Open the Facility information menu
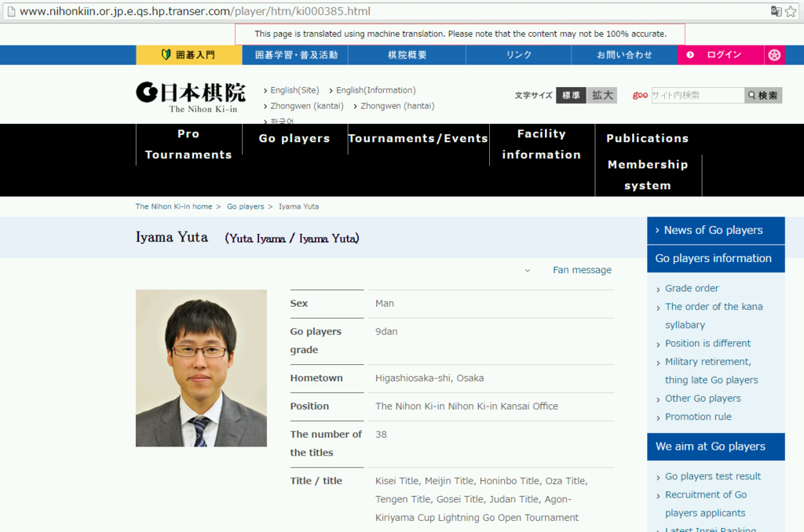Image resolution: width=804 pixels, height=532 pixels. click(x=542, y=144)
